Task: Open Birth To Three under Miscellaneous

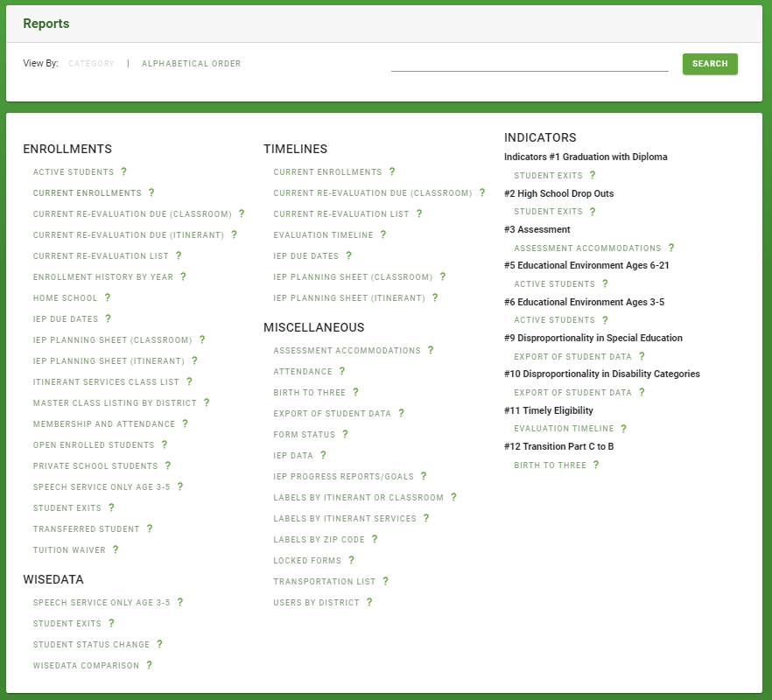Action: click(310, 392)
